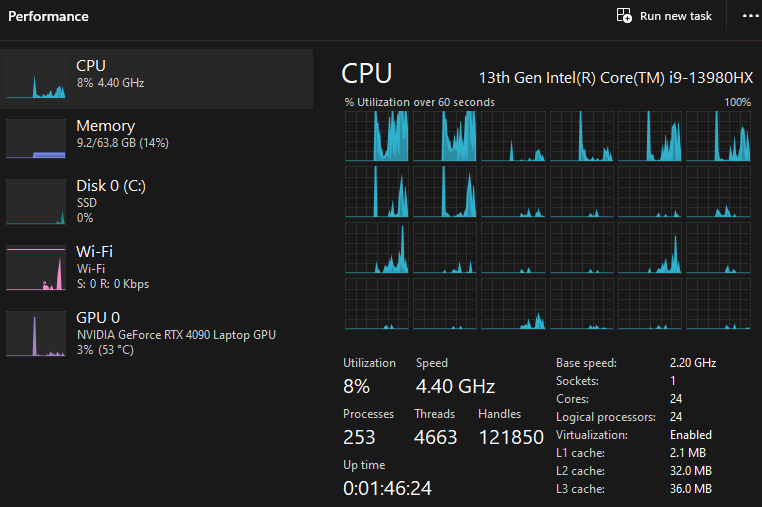
Task: Click the first logical processor utilization graph
Action: point(377,136)
